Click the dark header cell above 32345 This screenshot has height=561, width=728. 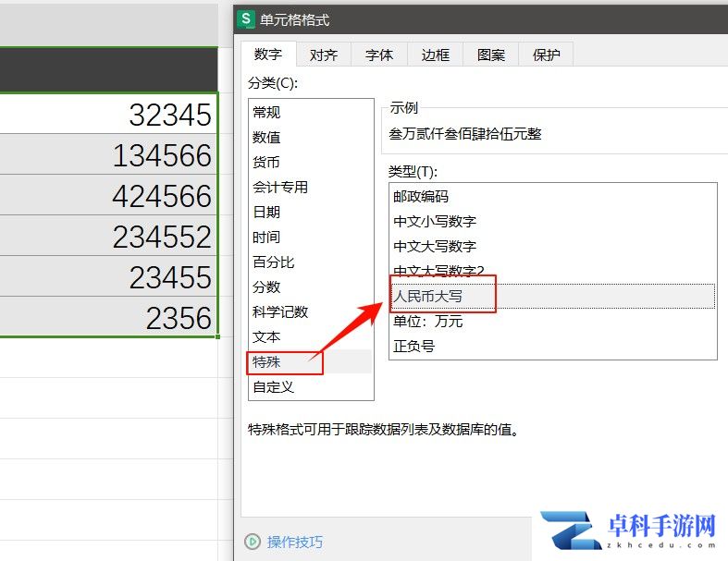[108, 69]
